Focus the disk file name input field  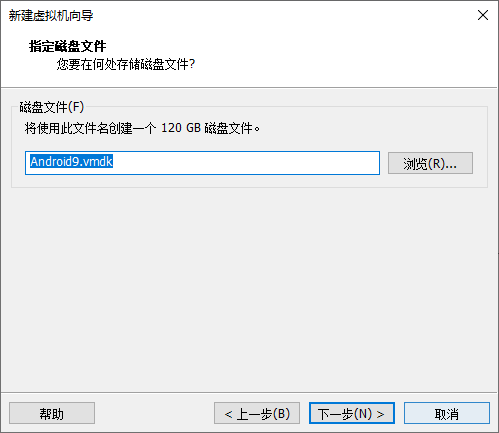point(202,163)
